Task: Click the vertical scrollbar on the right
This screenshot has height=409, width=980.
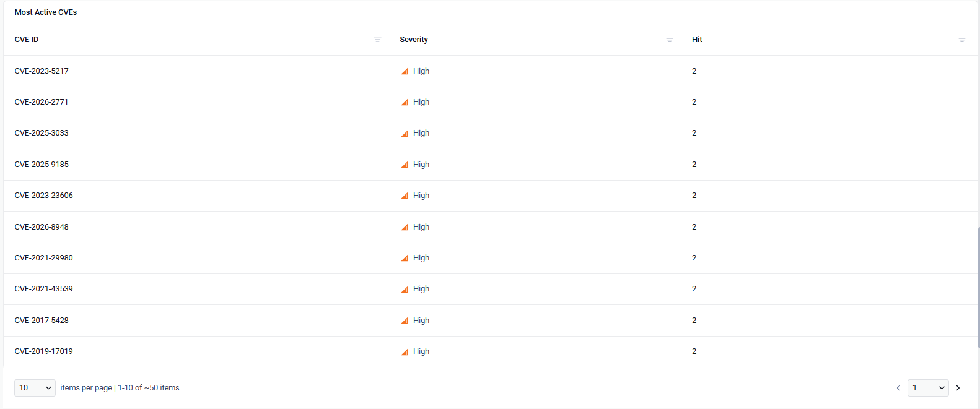Action: pos(978,288)
